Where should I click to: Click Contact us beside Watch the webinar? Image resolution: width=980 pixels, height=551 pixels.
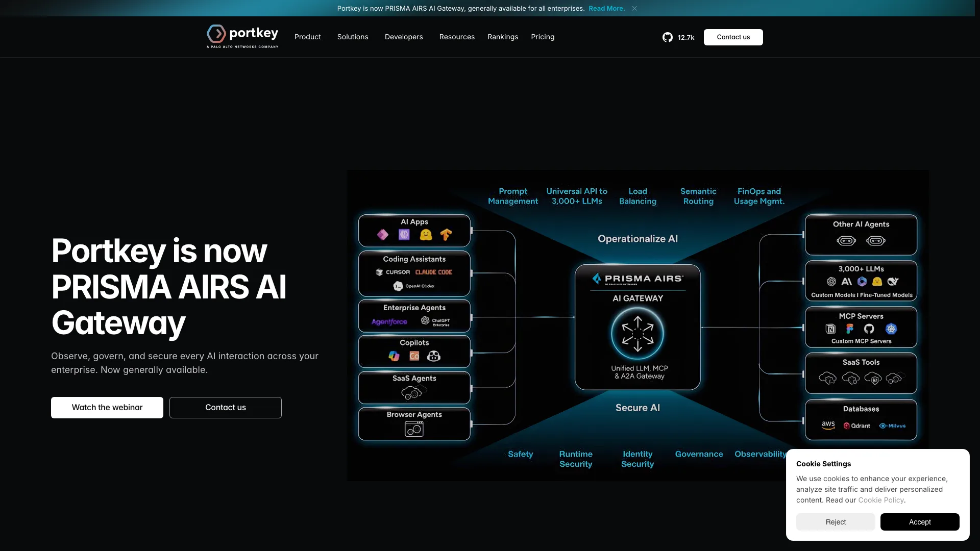coord(226,408)
